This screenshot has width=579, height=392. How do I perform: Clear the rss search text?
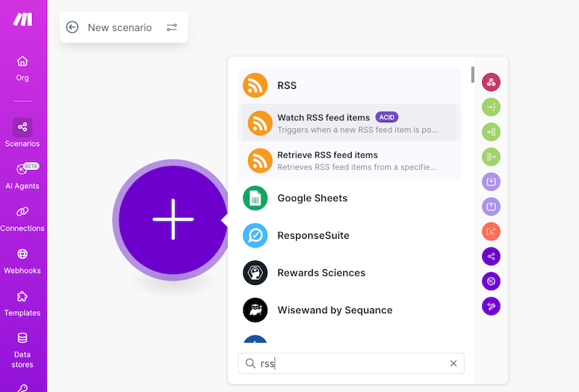tap(454, 363)
